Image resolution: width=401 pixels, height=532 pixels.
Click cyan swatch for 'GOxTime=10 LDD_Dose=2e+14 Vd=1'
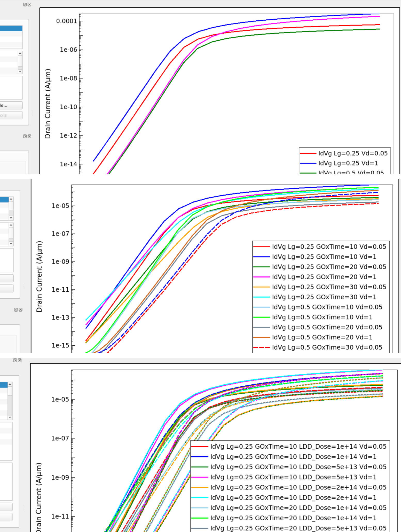[200, 498]
